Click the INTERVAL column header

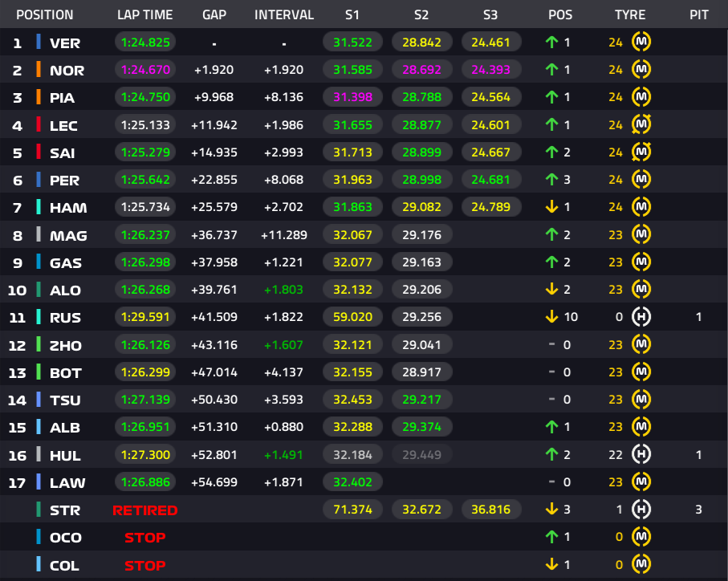(x=283, y=15)
